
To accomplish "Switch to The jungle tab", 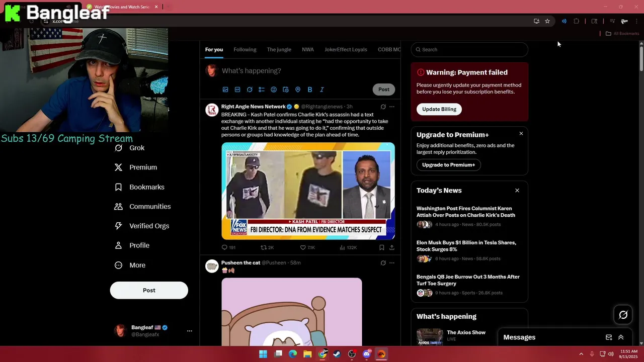I will (279, 49).
